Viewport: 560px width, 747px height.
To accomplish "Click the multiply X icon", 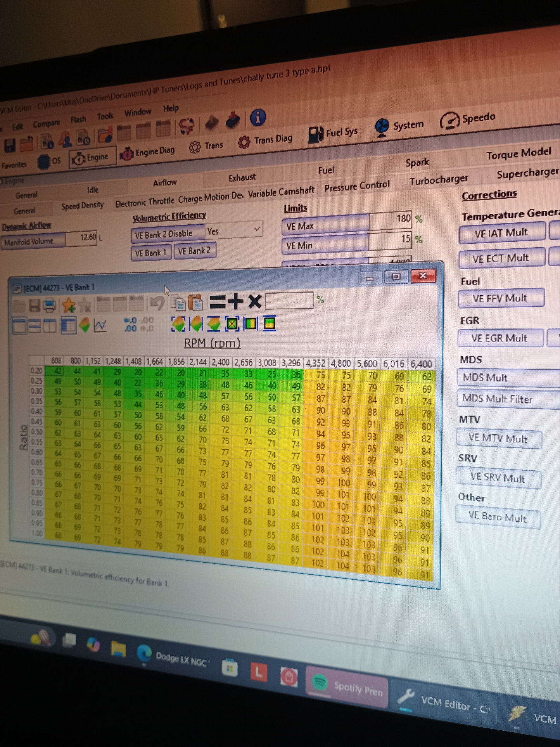I will tap(254, 301).
